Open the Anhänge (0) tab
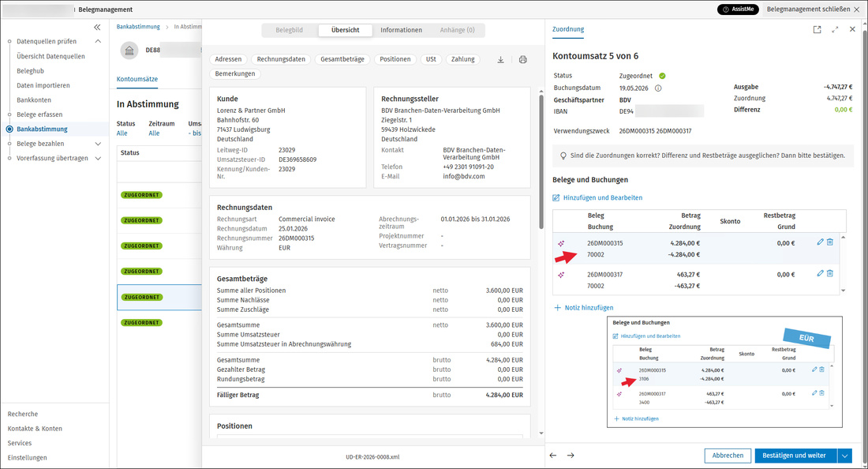Screen dimensions: 868x469 457,30
